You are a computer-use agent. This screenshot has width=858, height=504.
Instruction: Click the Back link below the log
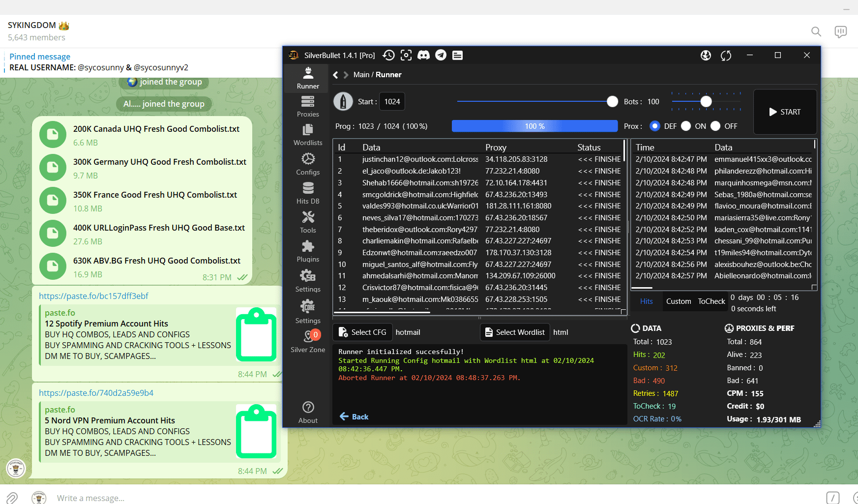[x=354, y=417]
